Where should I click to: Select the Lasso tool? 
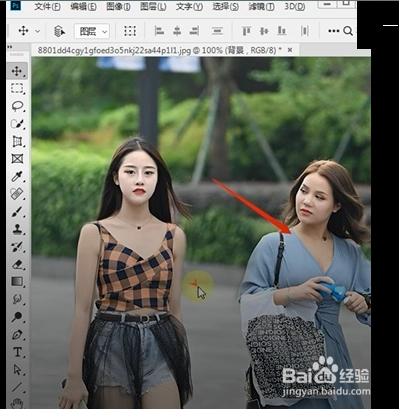(17, 106)
